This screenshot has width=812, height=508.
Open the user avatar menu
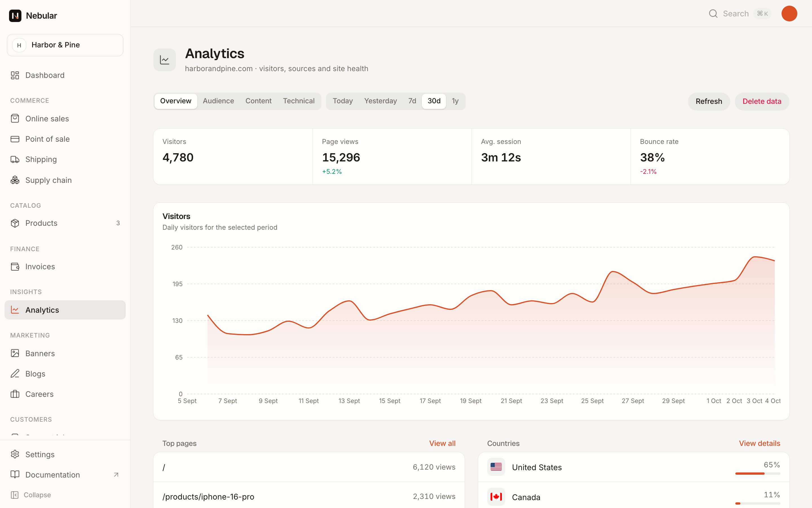point(789,14)
